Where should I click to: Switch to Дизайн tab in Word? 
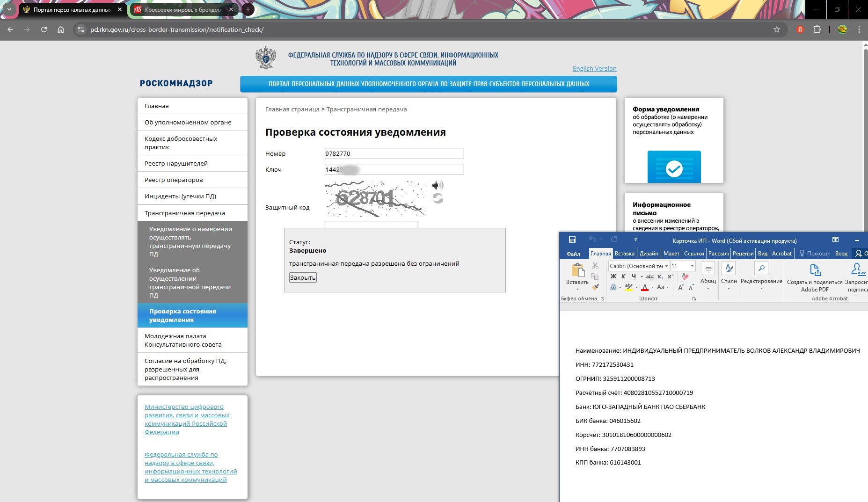click(649, 254)
